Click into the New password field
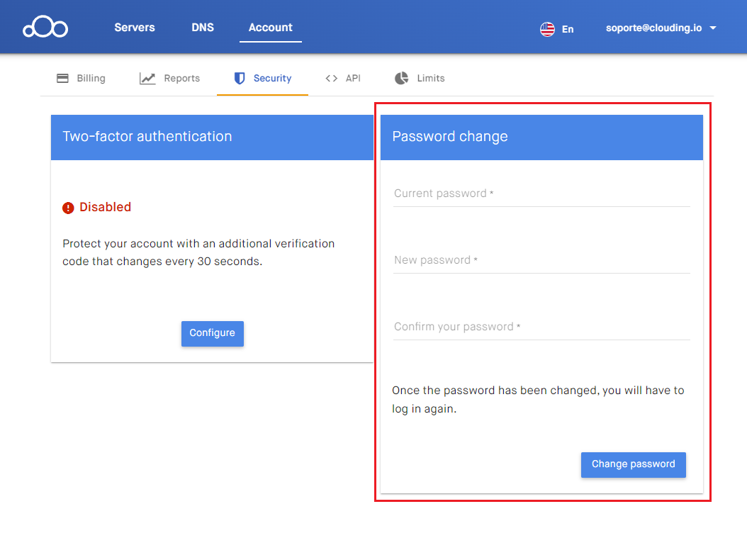 541,260
